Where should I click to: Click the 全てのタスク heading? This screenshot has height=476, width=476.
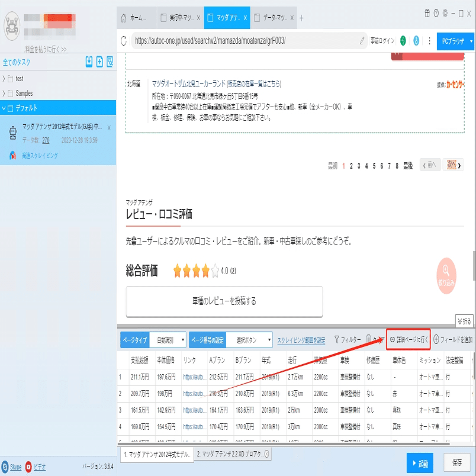pyautogui.click(x=17, y=62)
